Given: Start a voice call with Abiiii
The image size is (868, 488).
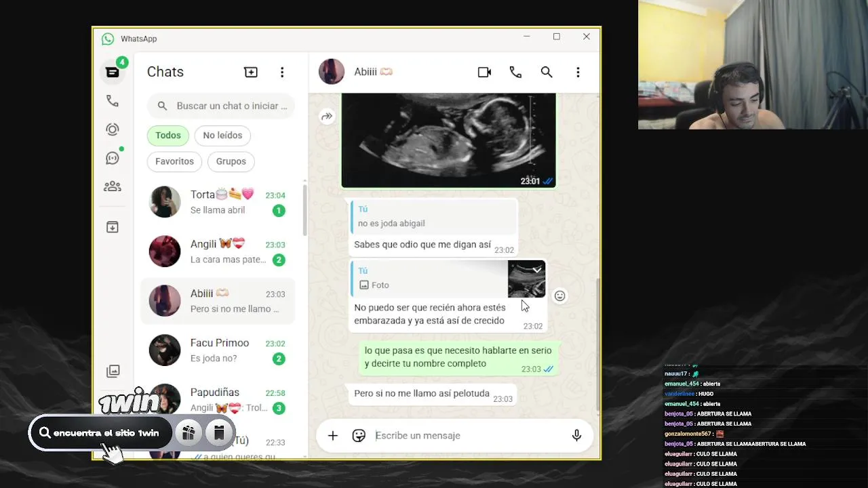Looking at the screenshot, I should 515,72.
